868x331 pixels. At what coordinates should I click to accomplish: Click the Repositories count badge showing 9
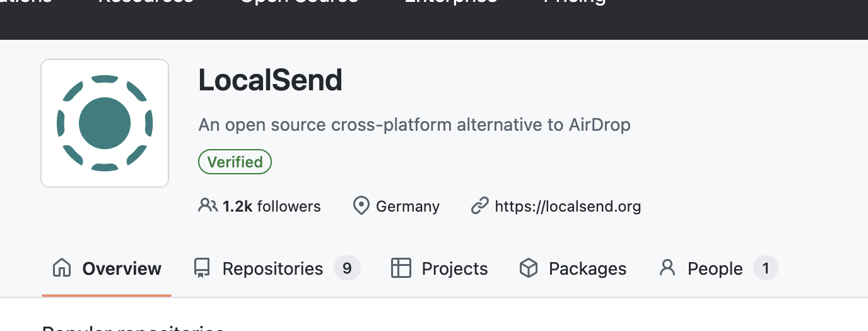tap(347, 268)
